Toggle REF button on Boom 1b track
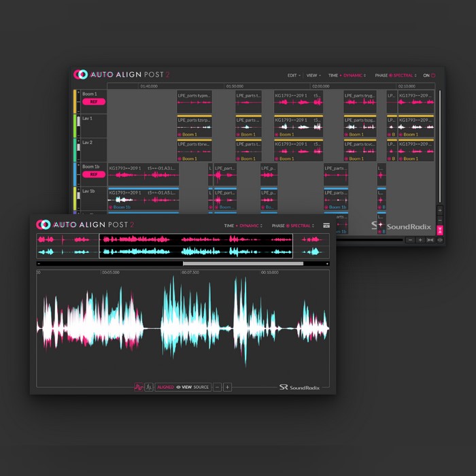This screenshot has width=476, height=476. (92, 174)
